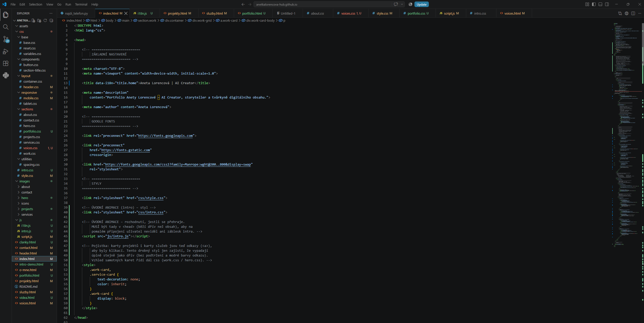Open Run and Debug view
This screenshot has height=323, width=644.
[6, 51]
